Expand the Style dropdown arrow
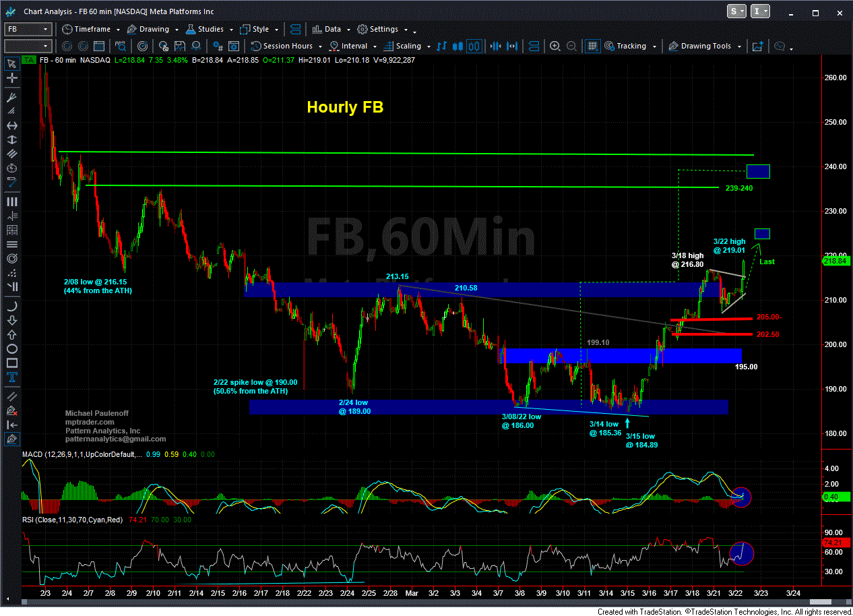Screen dimensions: 853x616 pyautogui.click(x=275, y=30)
